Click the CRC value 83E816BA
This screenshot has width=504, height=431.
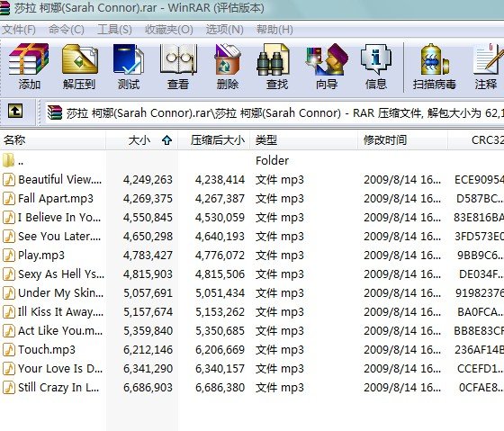[479, 217]
